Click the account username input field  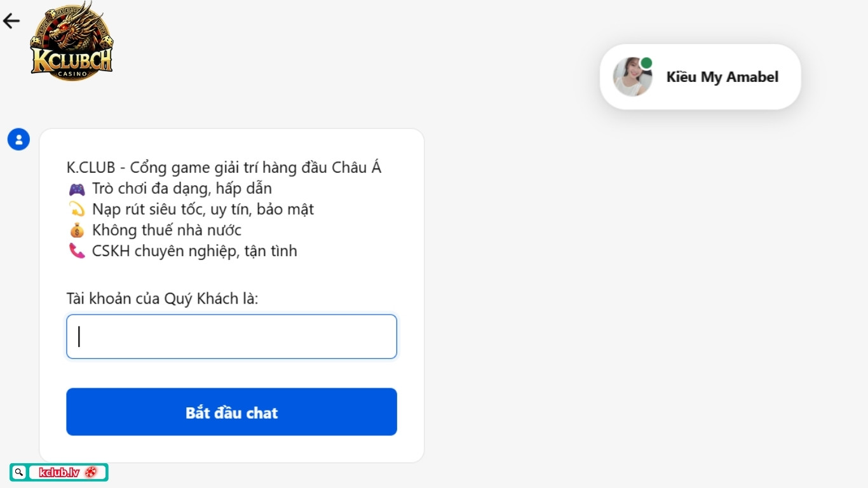231,336
